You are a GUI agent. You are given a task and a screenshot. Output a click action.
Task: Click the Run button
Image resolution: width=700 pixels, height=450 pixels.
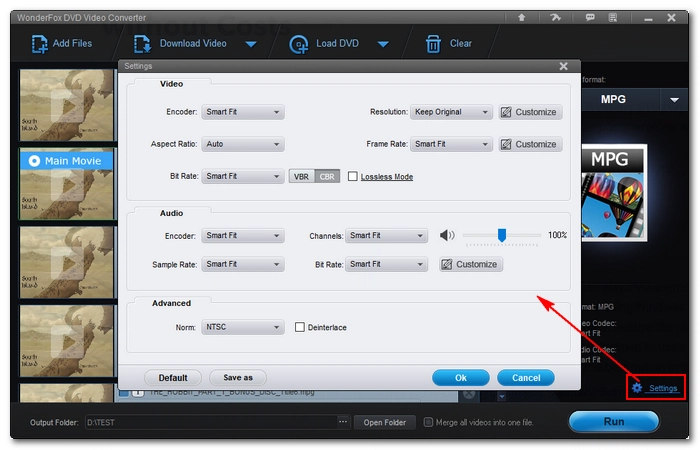[x=614, y=421]
